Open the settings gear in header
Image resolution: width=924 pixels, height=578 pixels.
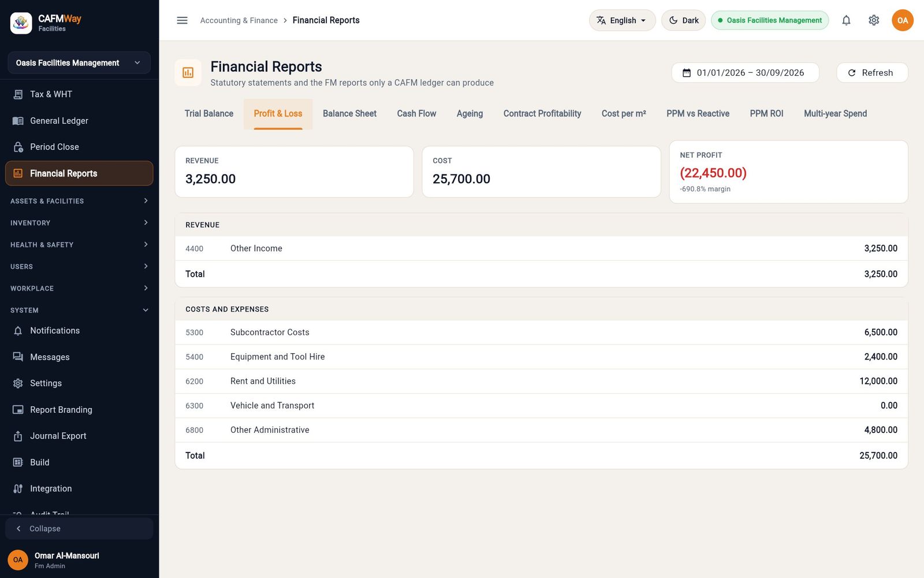click(874, 20)
